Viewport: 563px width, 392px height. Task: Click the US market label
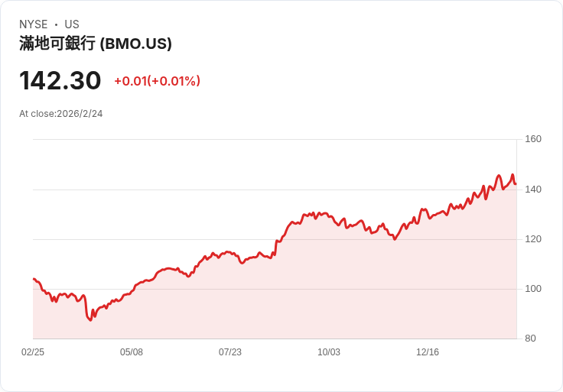pos(72,24)
